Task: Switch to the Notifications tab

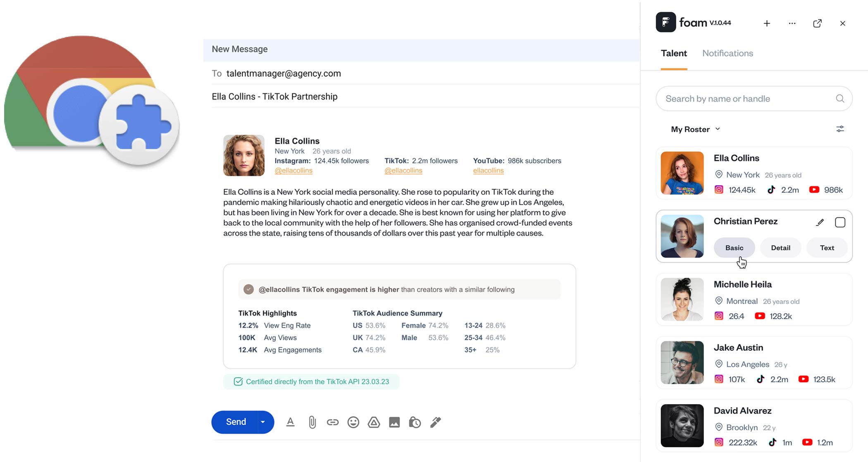Action: tap(727, 53)
